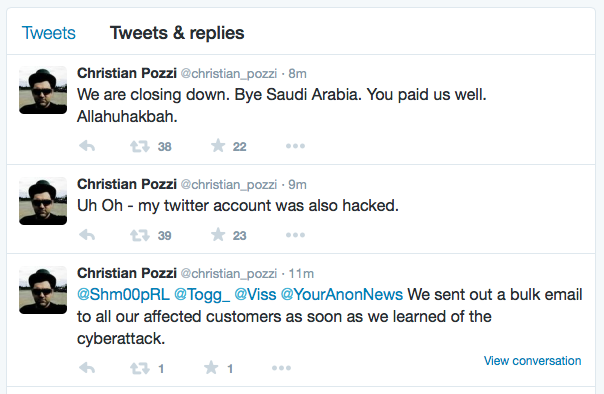Open the @Shm00pRL mention link
Screen dimensions: 604x394
[x=123, y=295]
